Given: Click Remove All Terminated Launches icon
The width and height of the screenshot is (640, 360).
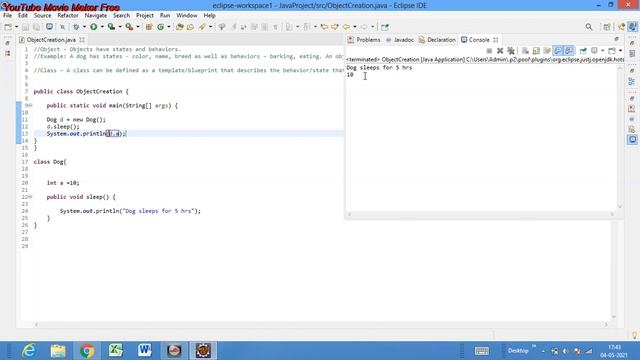Looking at the screenshot, I should point(511,51).
